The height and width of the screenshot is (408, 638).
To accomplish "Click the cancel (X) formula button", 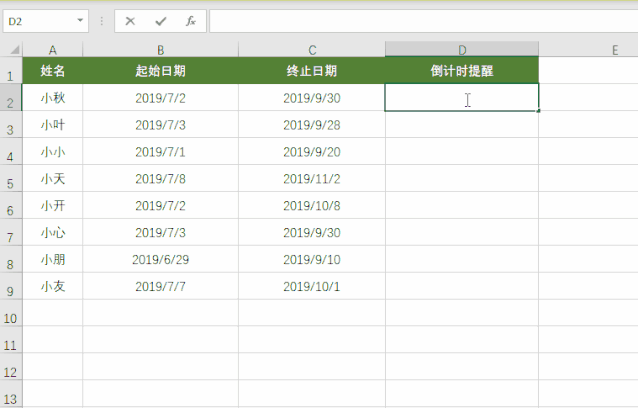I will click(x=130, y=21).
